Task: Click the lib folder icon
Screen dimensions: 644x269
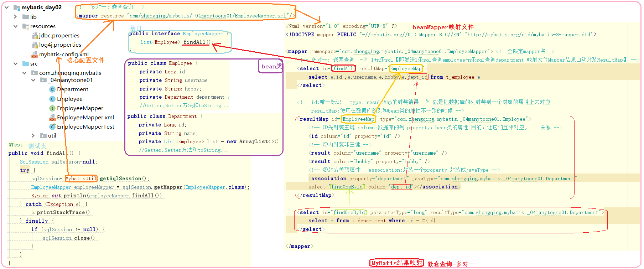Action: click(x=26, y=17)
